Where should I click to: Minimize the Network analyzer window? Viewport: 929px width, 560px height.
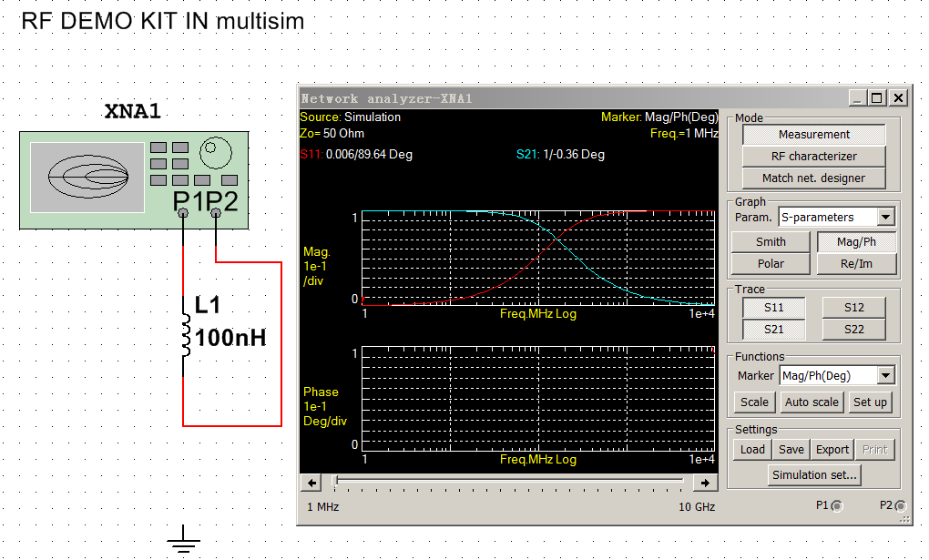click(x=857, y=97)
